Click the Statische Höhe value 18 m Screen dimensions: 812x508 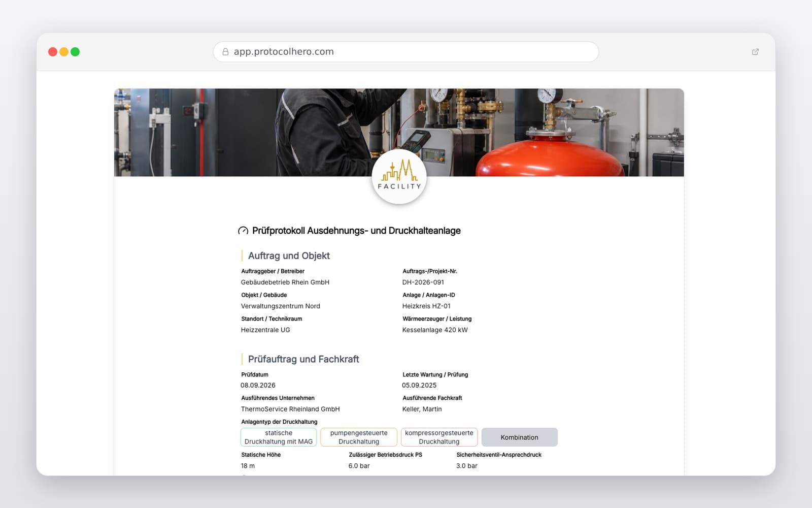pos(248,466)
